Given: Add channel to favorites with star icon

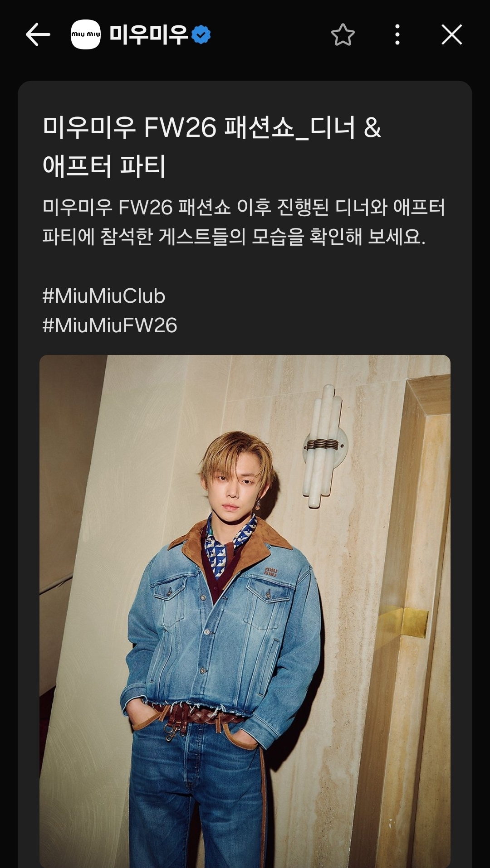Looking at the screenshot, I should (343, 35).
